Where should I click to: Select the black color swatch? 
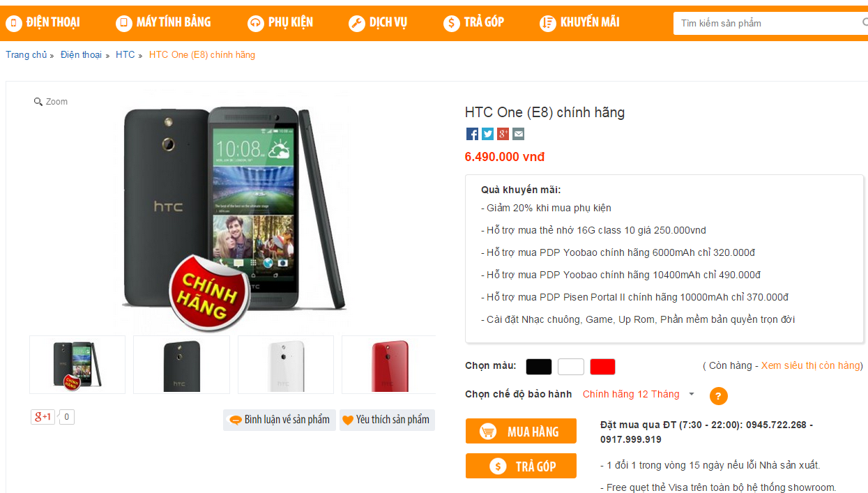[538, 366]
